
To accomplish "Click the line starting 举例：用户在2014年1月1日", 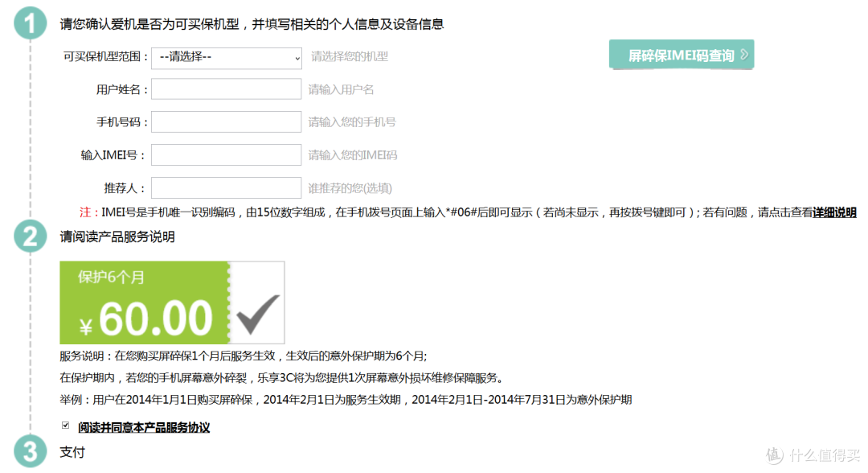I will click(346, 400).
